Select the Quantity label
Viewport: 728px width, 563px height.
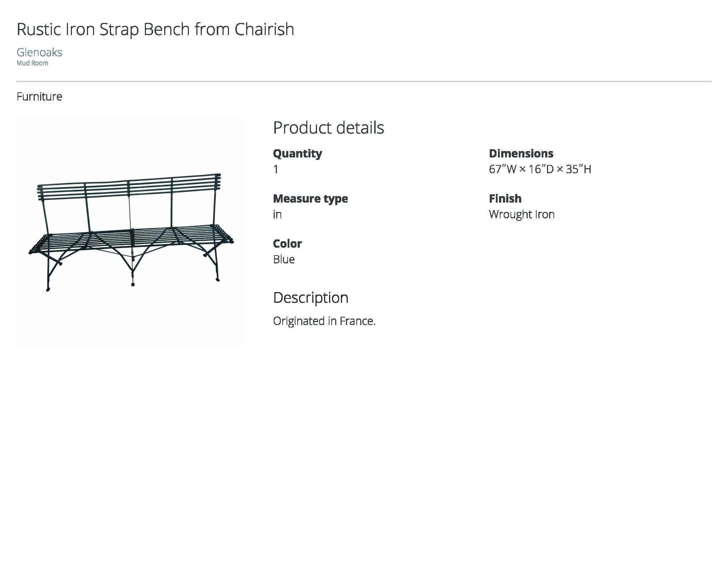point(297,154)
